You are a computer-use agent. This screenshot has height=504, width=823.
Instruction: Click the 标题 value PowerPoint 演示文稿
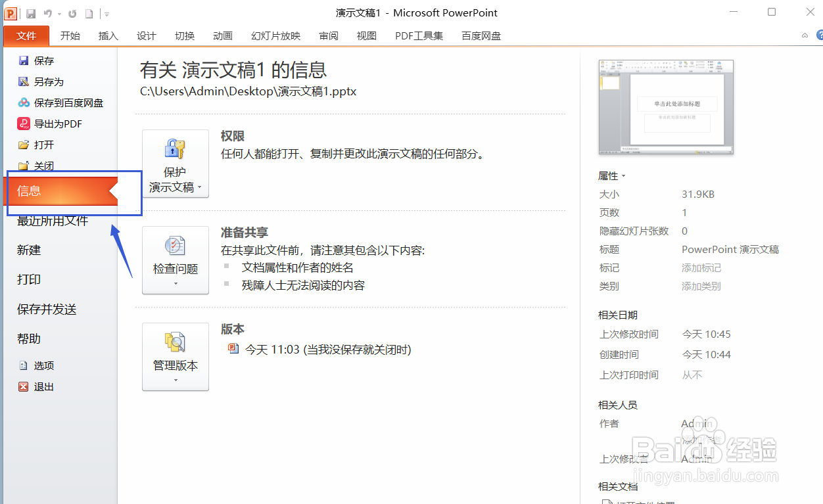point(730,250)
